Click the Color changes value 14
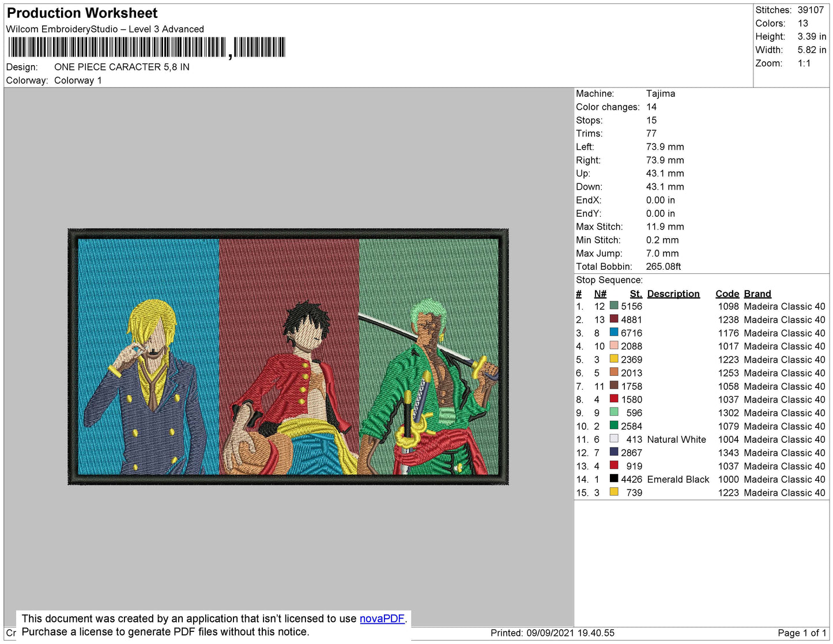Viewport: 833px width, 644px height. 651,107
